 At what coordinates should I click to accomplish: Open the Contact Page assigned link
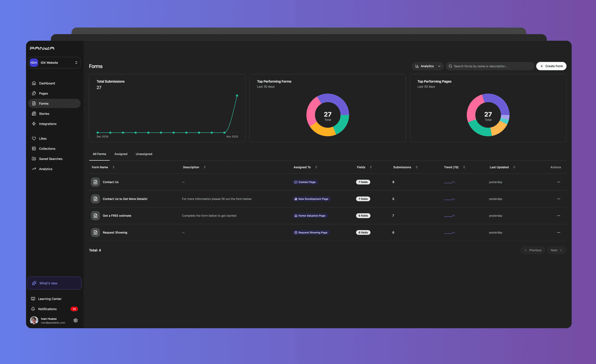[x=305, y=182]
